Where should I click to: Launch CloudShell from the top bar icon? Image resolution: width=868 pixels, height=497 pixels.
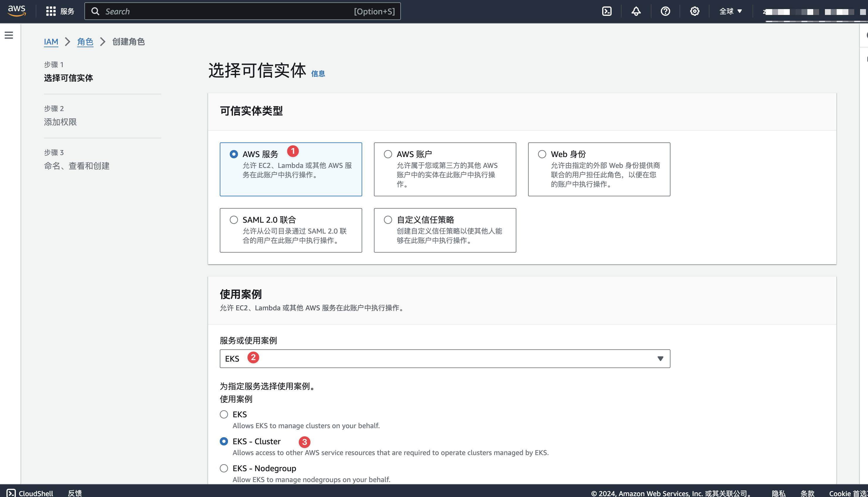607,11
